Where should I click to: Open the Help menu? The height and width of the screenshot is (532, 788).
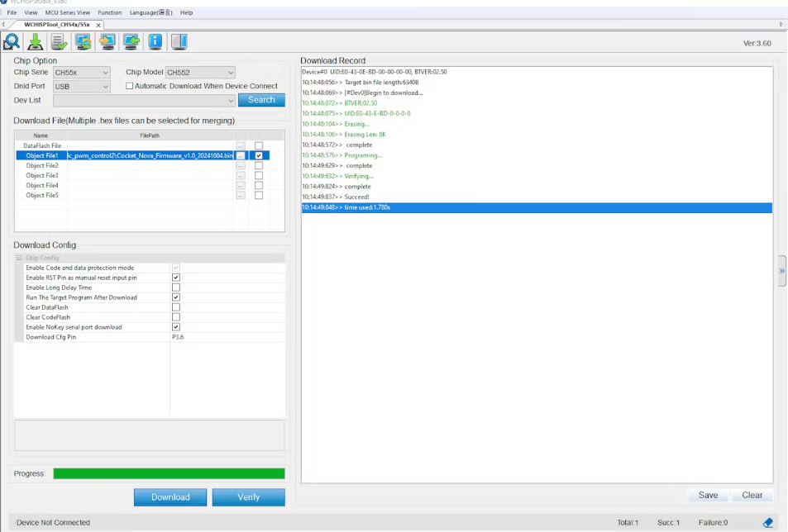[x=186, y=12]
